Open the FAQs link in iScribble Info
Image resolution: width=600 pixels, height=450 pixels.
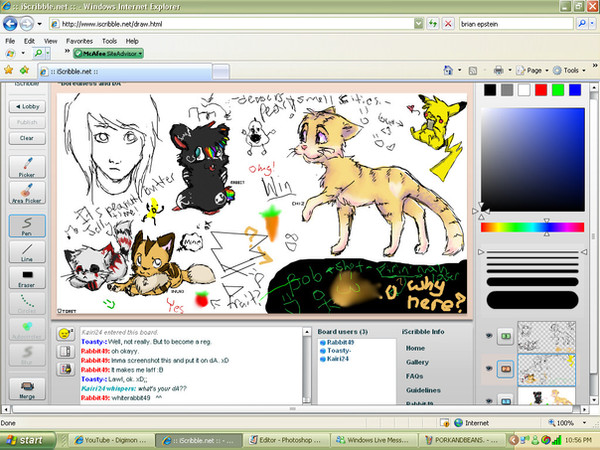[414, 376]
